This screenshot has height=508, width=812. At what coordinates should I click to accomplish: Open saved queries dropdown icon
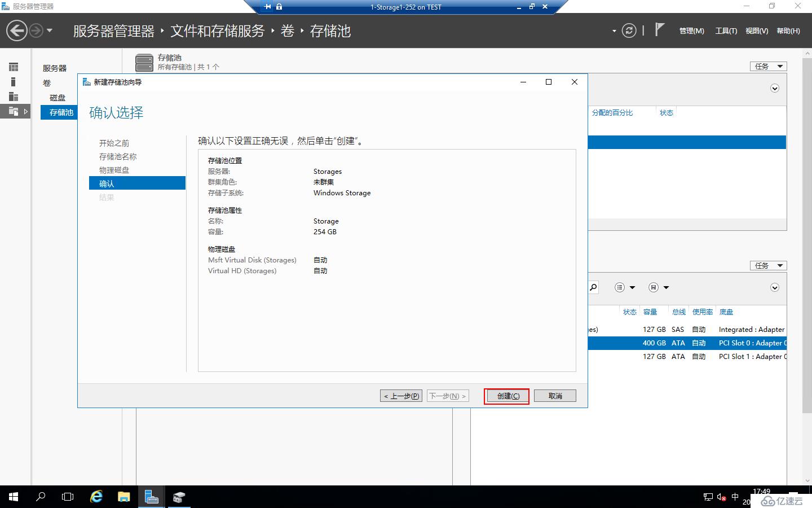659,287
